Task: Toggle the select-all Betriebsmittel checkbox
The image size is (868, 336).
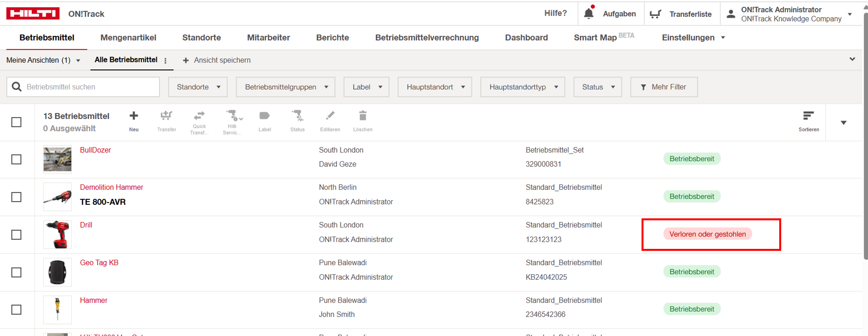Action: coord(16,122)
